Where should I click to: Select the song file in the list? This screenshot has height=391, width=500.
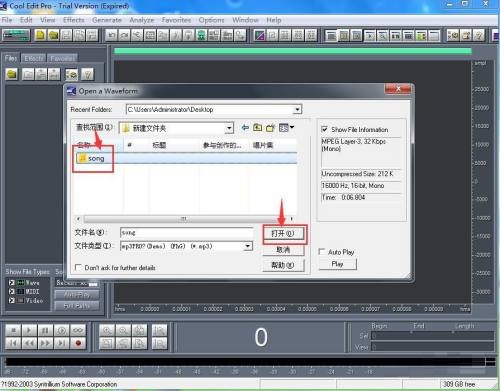(96, 159)
